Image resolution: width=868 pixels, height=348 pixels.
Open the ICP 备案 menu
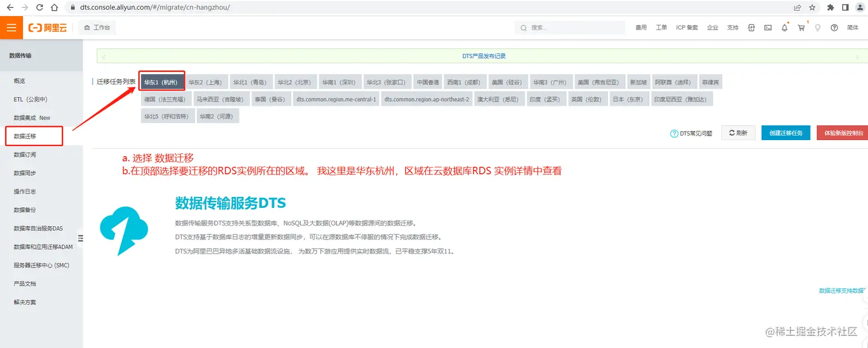[x=687, y=28]
